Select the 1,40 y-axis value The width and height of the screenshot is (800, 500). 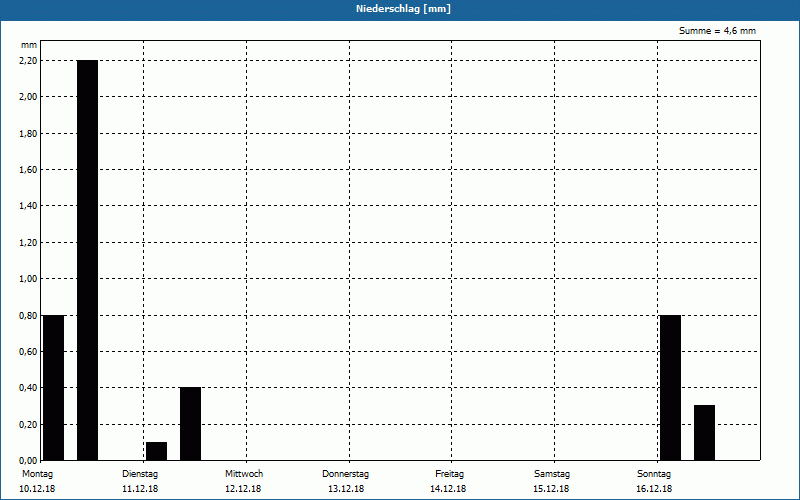[x=28, y=206]
